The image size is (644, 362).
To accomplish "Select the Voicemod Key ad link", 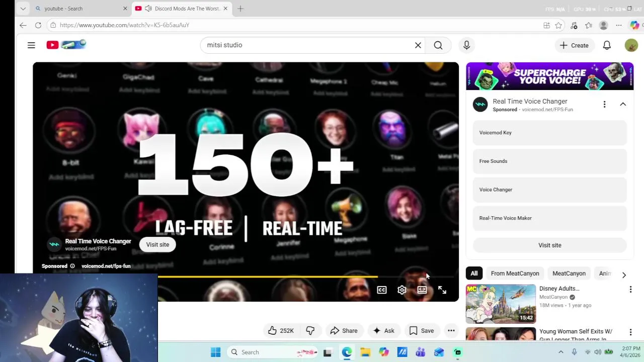I will click(x=549, y=133).
